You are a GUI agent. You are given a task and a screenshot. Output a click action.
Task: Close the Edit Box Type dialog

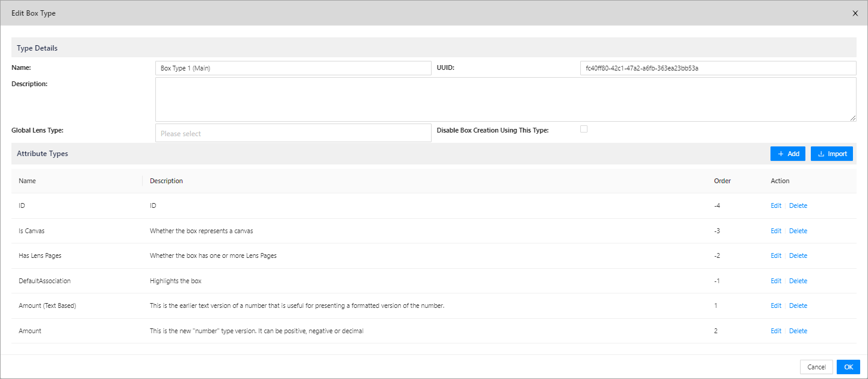pyautogui.click(x=855, y=13)
